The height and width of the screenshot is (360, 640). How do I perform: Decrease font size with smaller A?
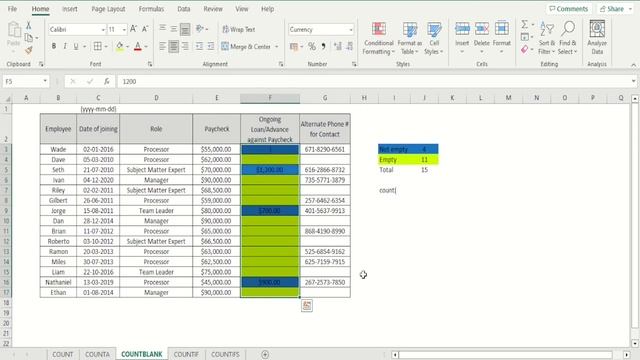(x=145, y=29)
